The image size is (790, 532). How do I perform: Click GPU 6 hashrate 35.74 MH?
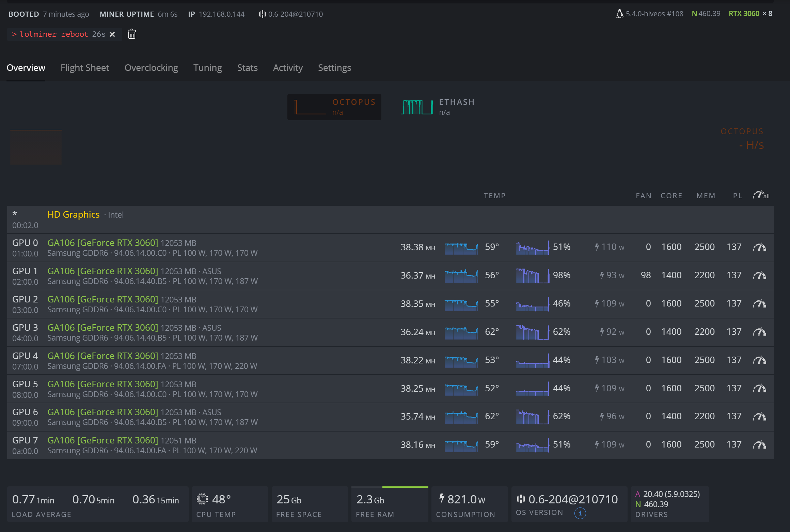point(418,417)
